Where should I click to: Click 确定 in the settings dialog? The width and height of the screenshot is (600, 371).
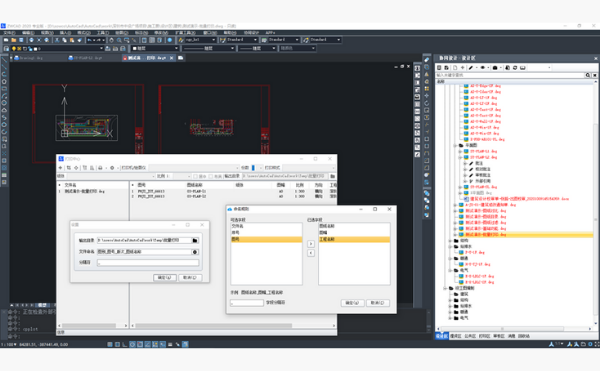pyautogui.click(x=165, y=278)
